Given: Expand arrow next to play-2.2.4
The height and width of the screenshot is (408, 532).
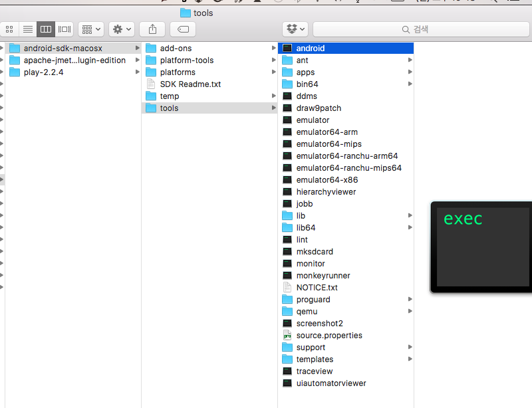Looking at the screenshot, I should [138, 72].
